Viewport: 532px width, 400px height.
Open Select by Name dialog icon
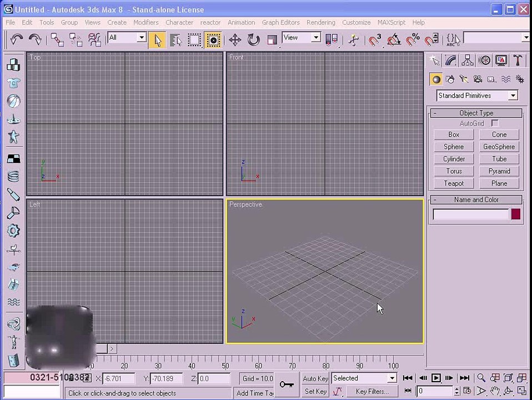coord(175,40)
